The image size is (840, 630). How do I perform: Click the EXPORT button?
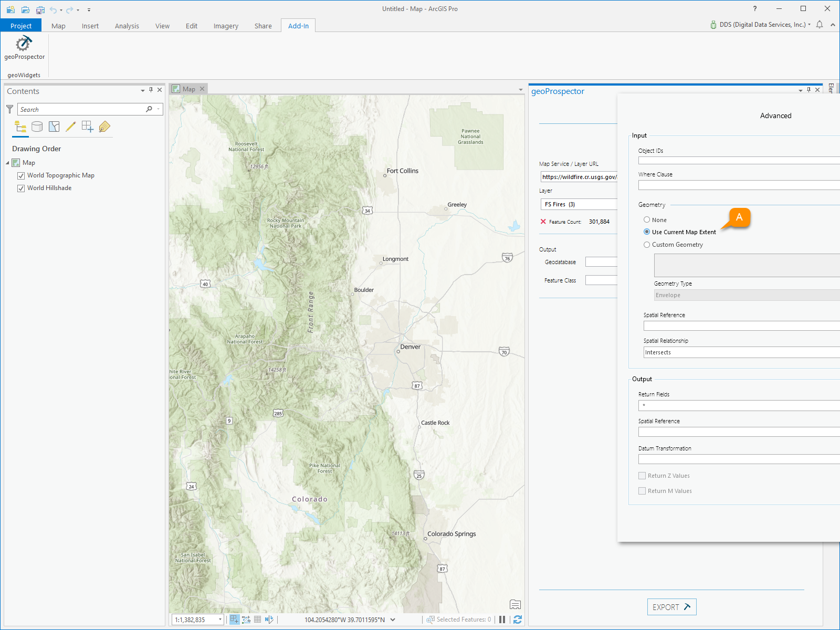point(671,607)
